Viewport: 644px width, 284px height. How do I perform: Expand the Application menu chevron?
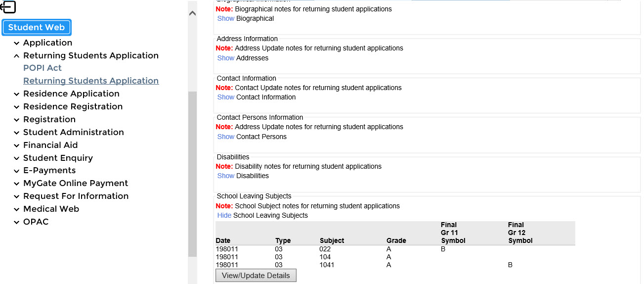[17, 43]
